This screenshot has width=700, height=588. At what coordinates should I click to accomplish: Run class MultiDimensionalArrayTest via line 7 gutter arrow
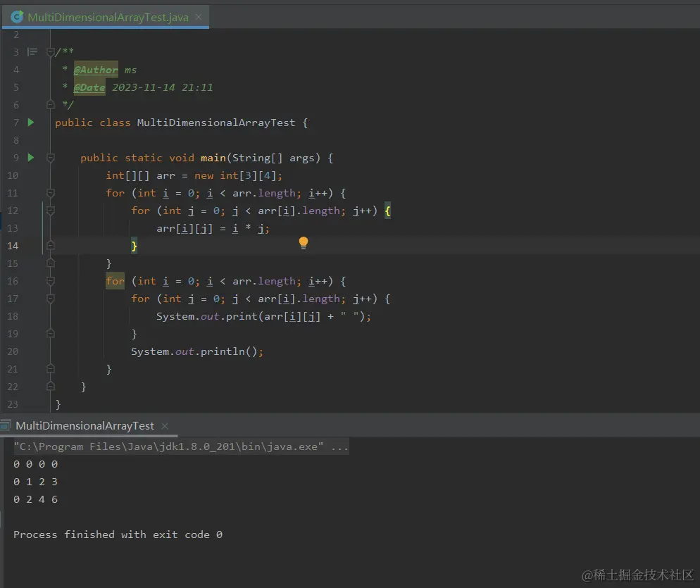pyautogui.click(x=31, y=123)
